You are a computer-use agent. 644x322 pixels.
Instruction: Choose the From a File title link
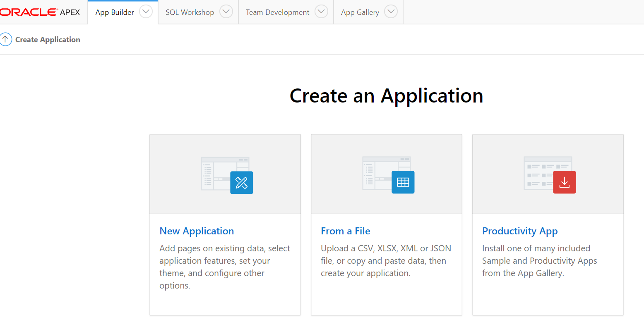pyautogui.click(x=345, y=231)
